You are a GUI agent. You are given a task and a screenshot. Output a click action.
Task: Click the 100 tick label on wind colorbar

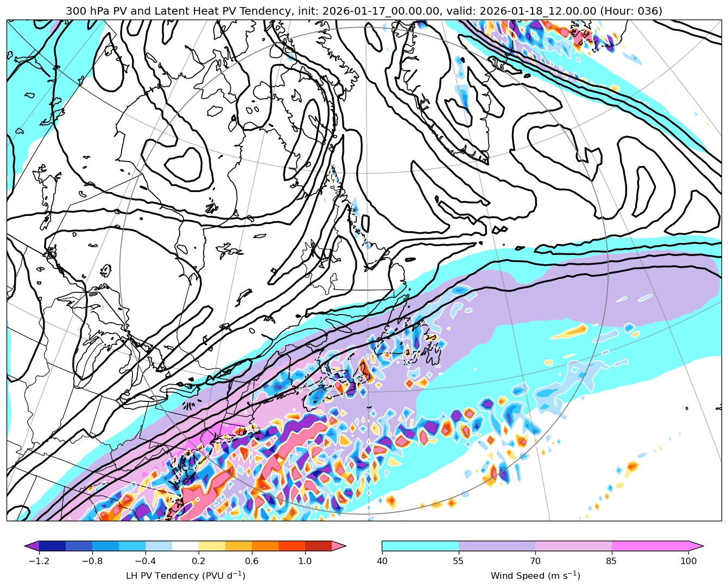(688, 561)
